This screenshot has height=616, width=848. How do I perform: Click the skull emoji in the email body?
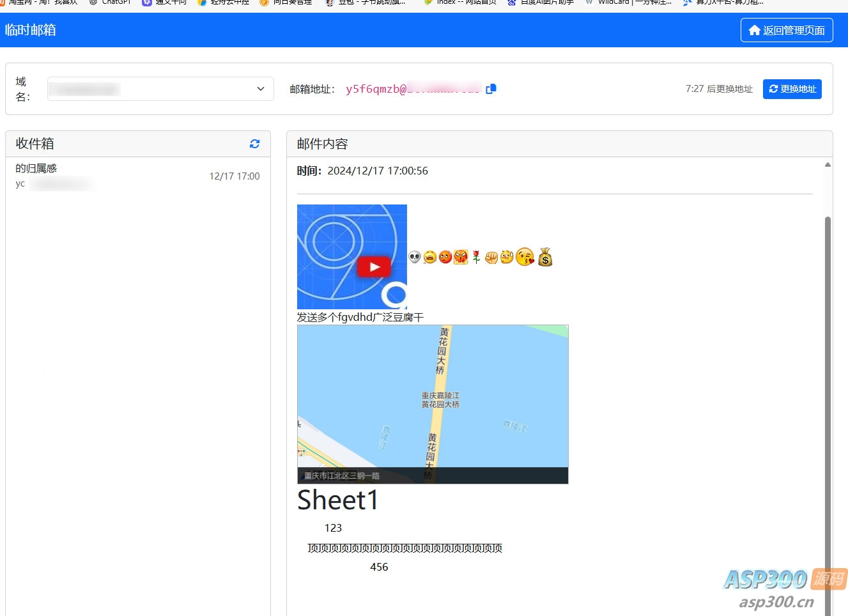click(415, 257)
